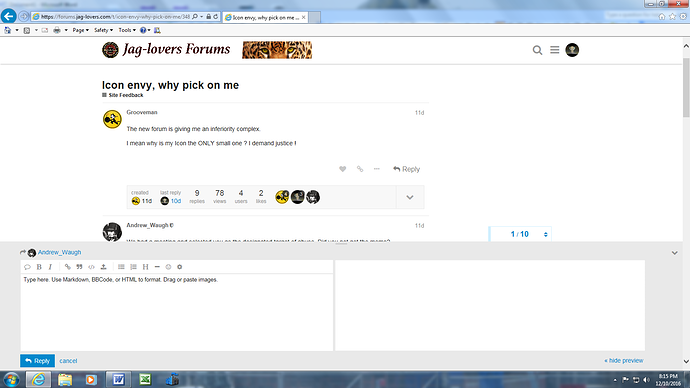This screenshot has width=690, height=388.
Task: Insert a hyperlink in the reply
Action: coord(67,267)
